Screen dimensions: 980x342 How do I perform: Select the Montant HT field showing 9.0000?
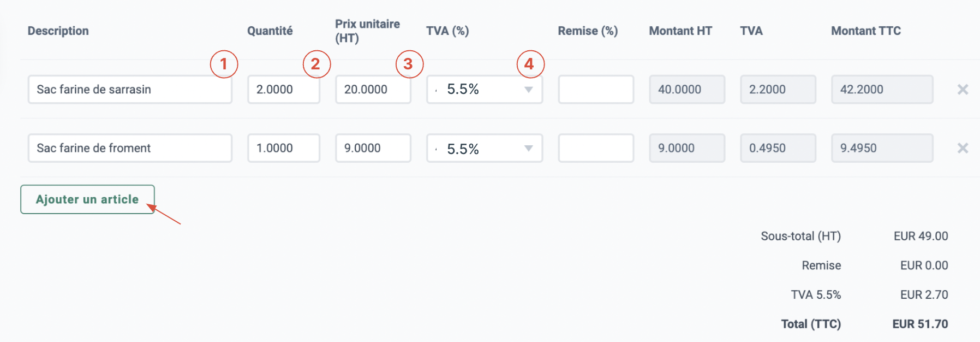click(687, 148)
